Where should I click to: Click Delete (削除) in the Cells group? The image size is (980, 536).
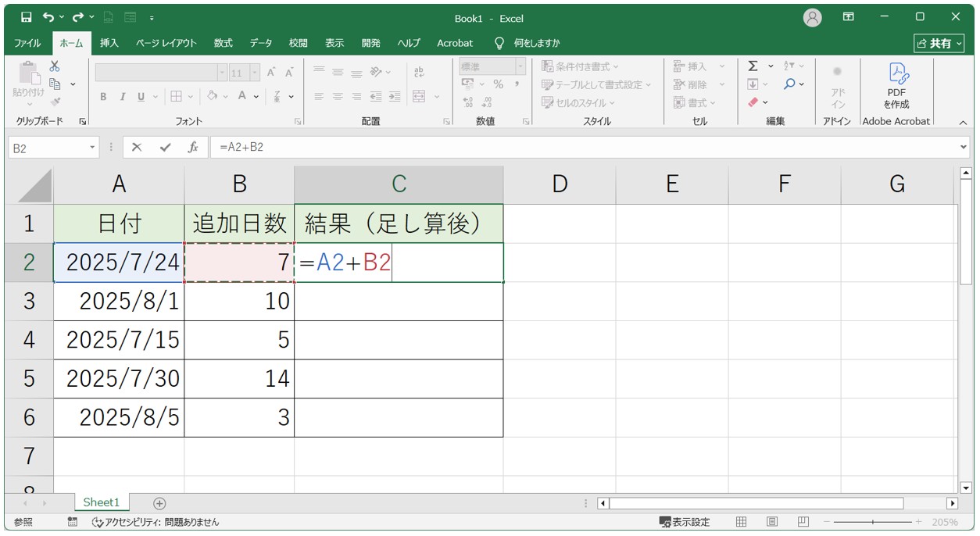click(x=699, y=84)
